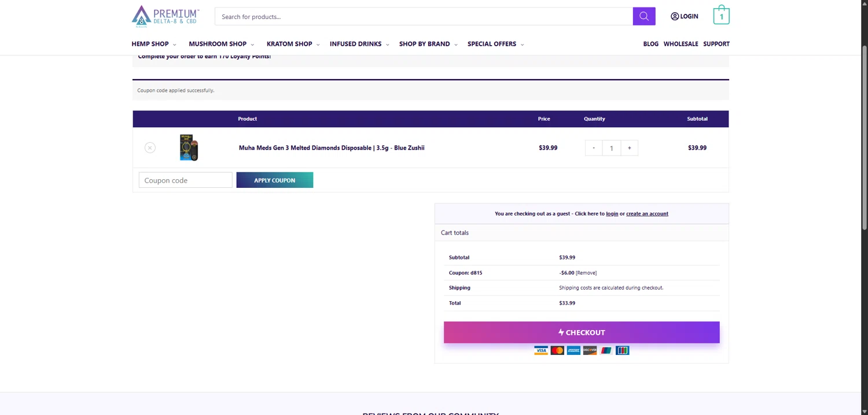Click the purple search magnifier button
This screenshot has height=415, width=868.
point(644,16)
